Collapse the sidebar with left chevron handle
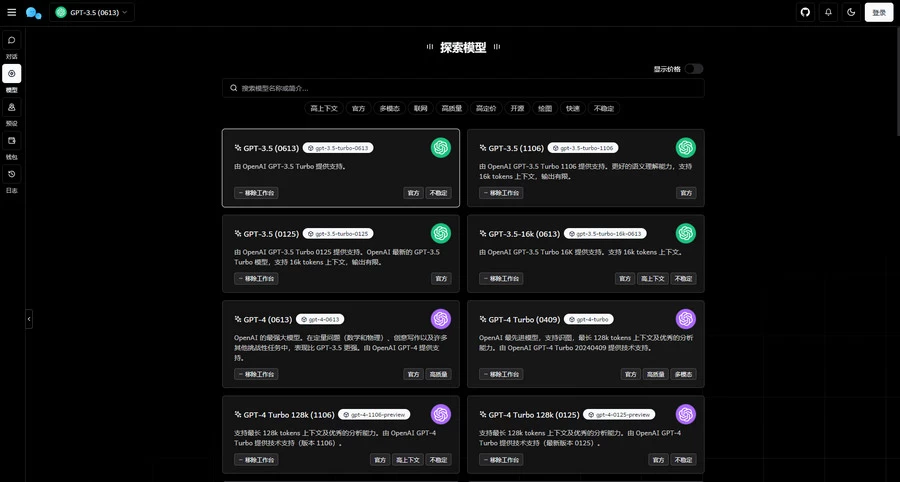This screenshot has width=900, height=482. (x=29, y=319)
